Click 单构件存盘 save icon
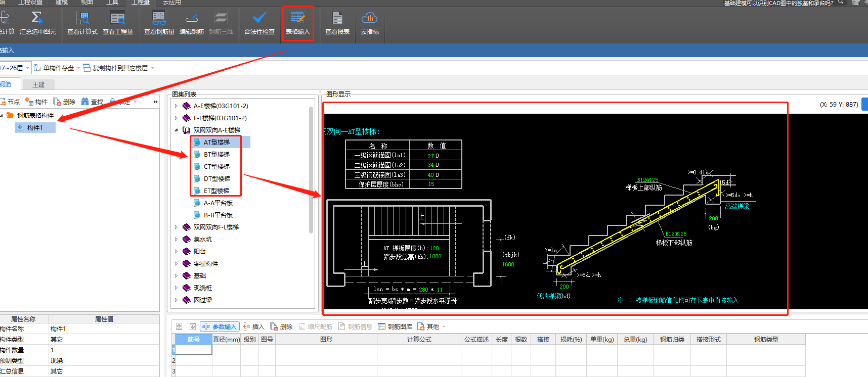Screen dimensions: 868x377 click(37, 67)
